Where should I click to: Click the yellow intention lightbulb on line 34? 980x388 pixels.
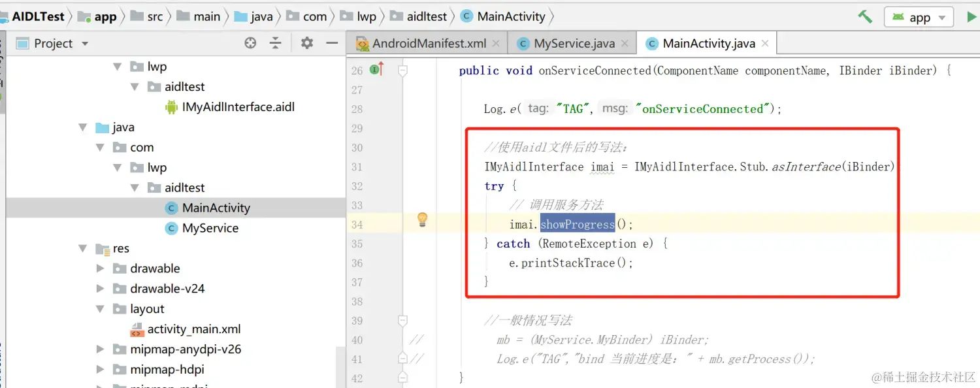pyautogui.click(x=422, y=219)
